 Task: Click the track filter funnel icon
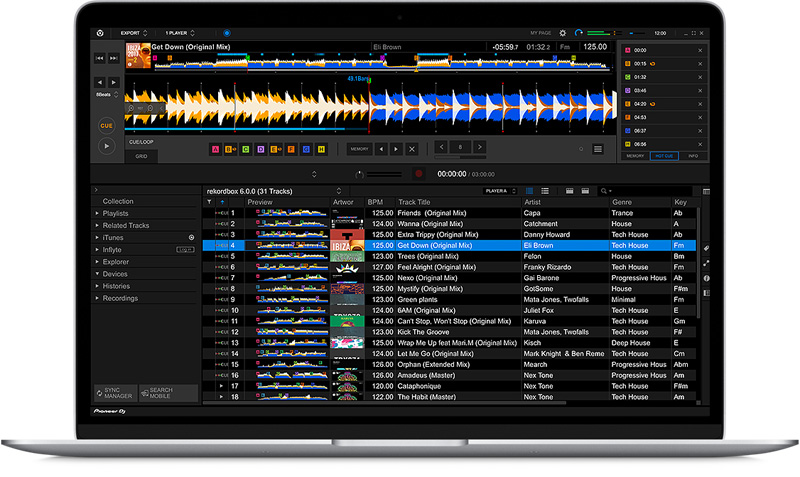209,202
